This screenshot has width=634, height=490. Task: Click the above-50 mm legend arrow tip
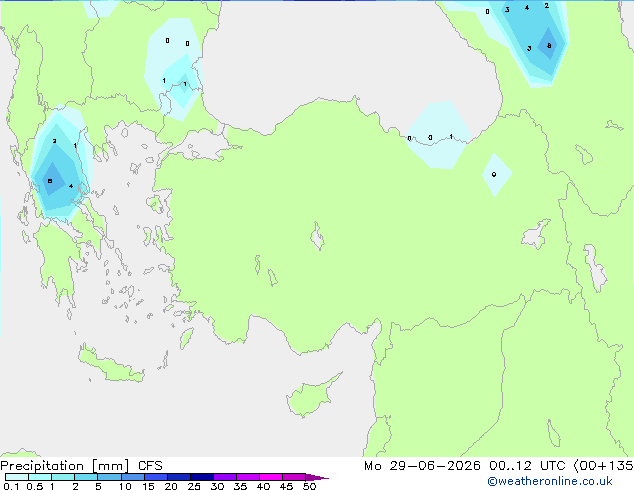pos(317,477)
